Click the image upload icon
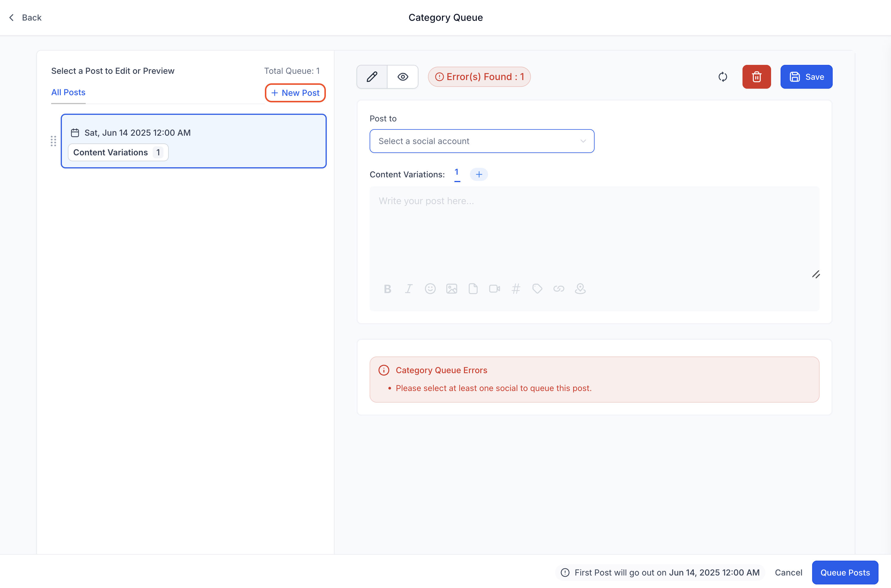This screenshot has height=588, width=891. click(451, 289)
